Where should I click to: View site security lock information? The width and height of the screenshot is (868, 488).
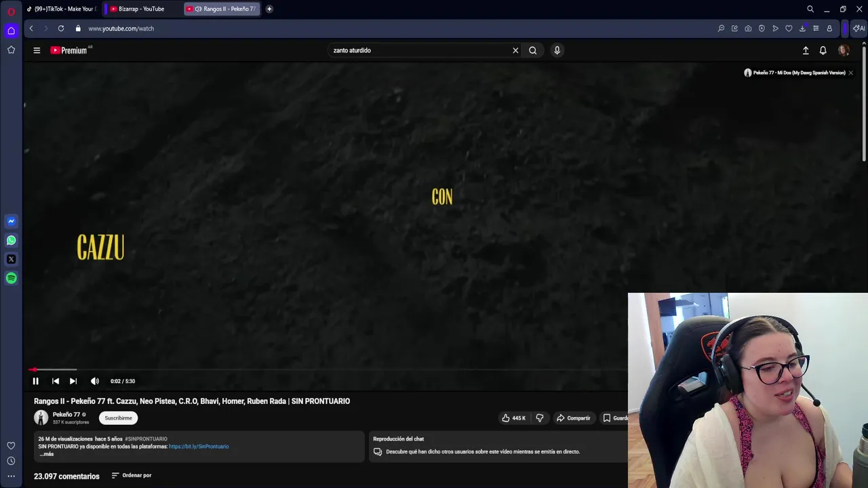pyautogui.click(x=78, y=28)
